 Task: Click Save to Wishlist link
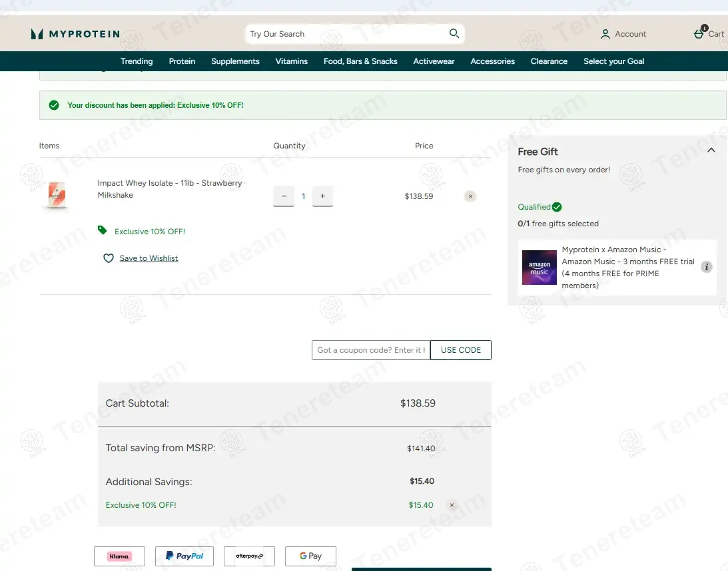[x=149, y=258]
